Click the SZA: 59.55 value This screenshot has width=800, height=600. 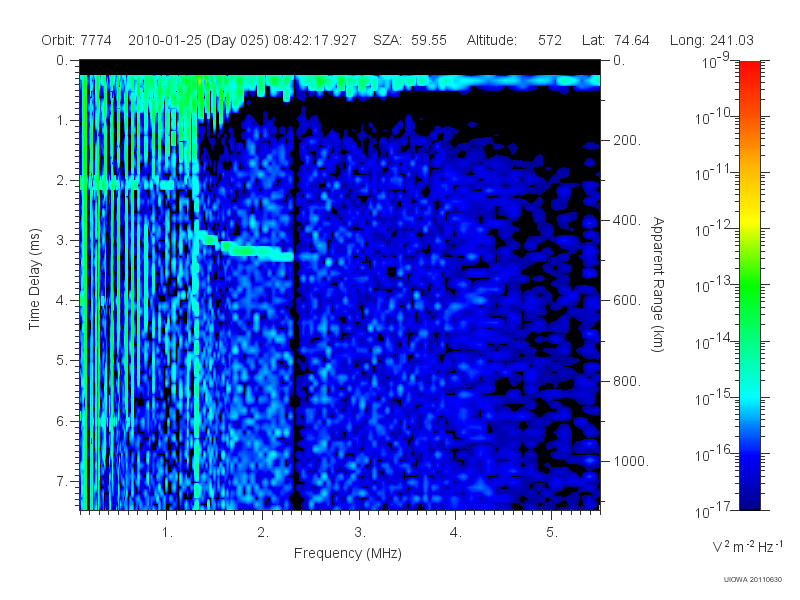coord(410,40)
